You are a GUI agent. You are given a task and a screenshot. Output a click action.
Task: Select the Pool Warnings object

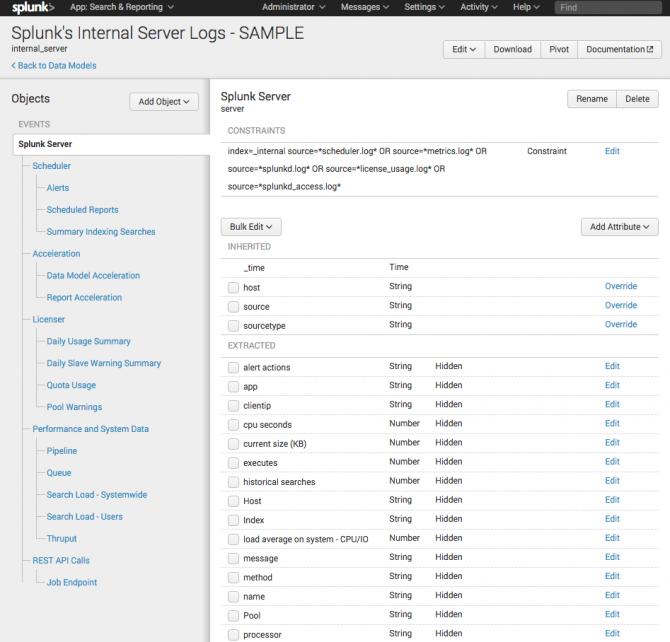[74, 407]
